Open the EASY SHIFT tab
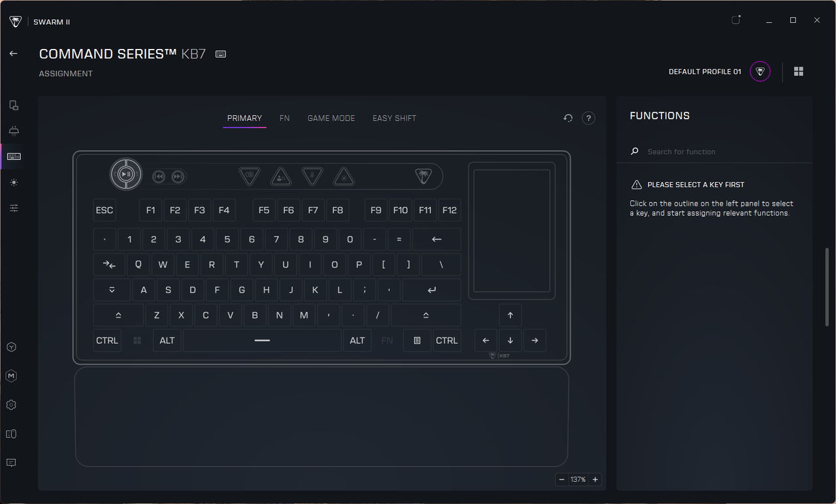836x504 pixels. (394, 118)
